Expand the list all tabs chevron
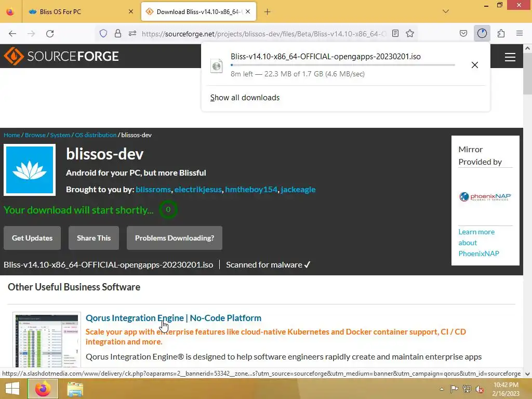 point(446,11)
